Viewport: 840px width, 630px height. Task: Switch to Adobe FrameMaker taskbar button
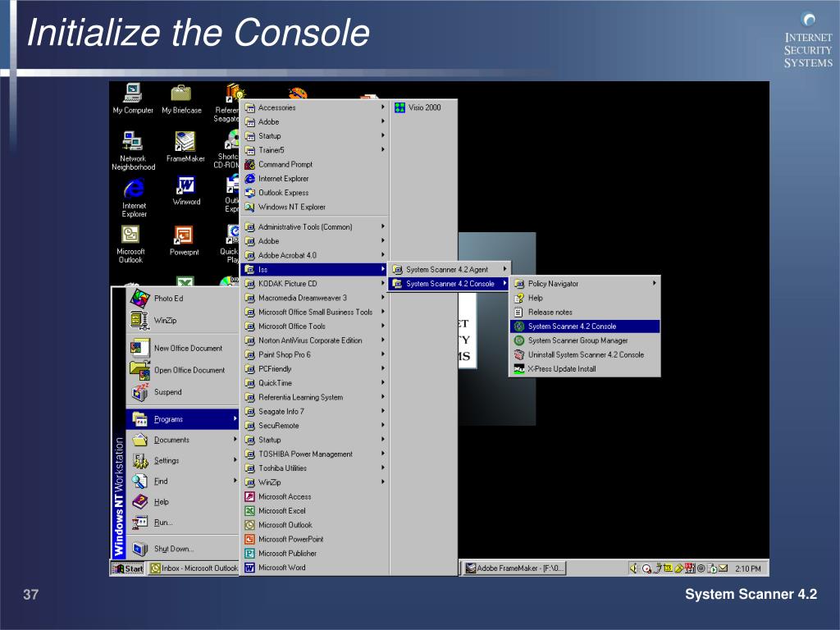[514, 568]
